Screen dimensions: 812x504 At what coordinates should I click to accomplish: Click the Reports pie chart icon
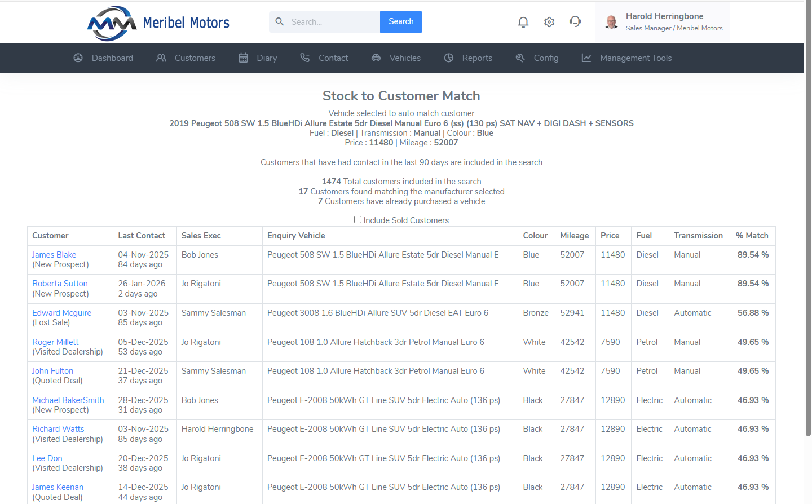(x=449, y=58)
